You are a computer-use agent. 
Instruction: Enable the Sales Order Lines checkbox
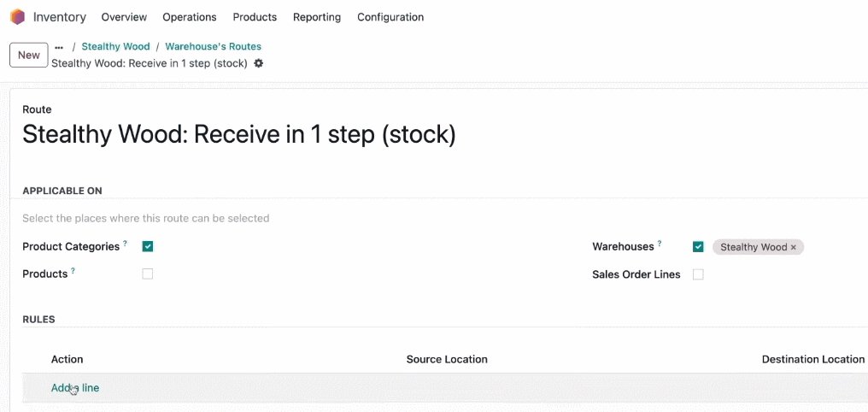point(698,274)
